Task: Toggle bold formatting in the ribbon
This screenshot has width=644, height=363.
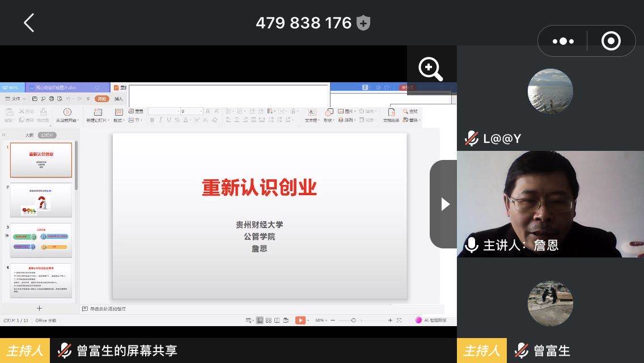Action: (153, 120)
